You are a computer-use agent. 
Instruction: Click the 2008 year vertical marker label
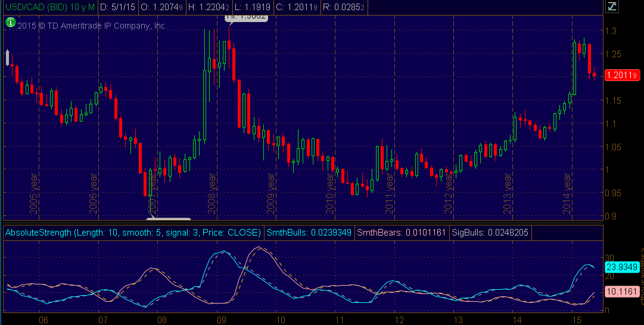tap(212, 194)
